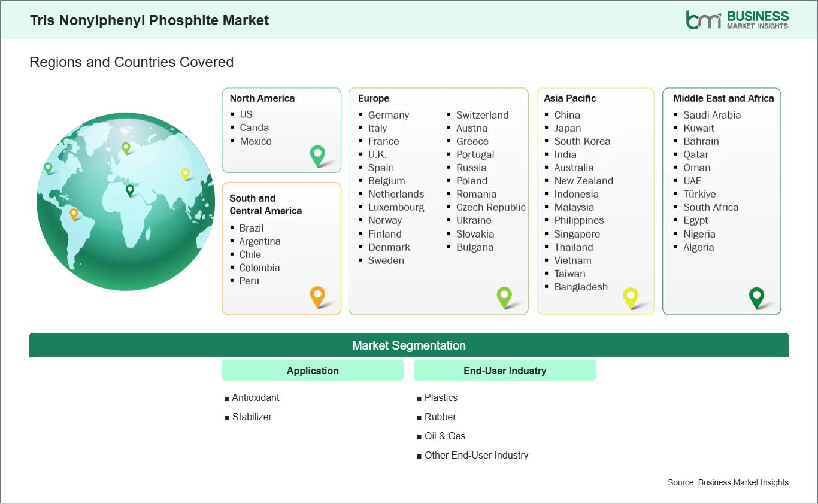The width and height of the screenshot is (818, 504).
Task: Click Philippines in Asia Pacific list
Action: point(579,220)
